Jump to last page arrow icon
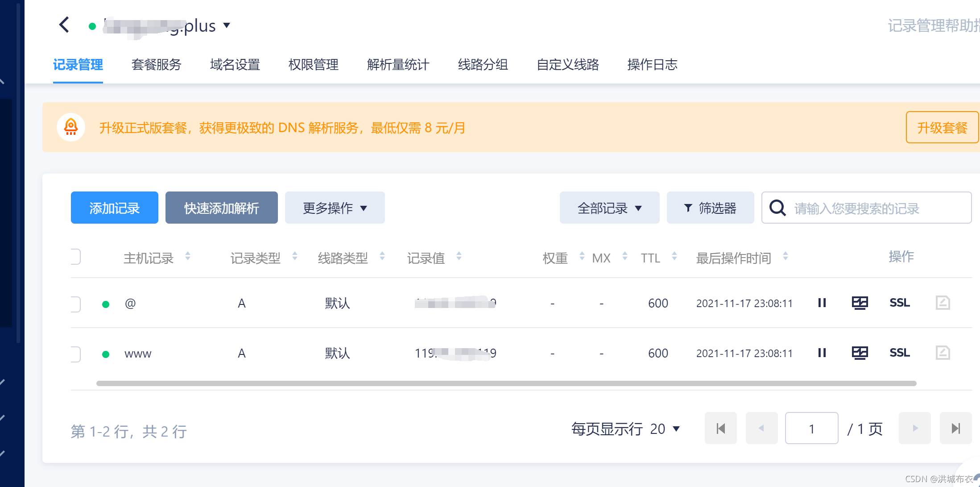 click(955, 429)
